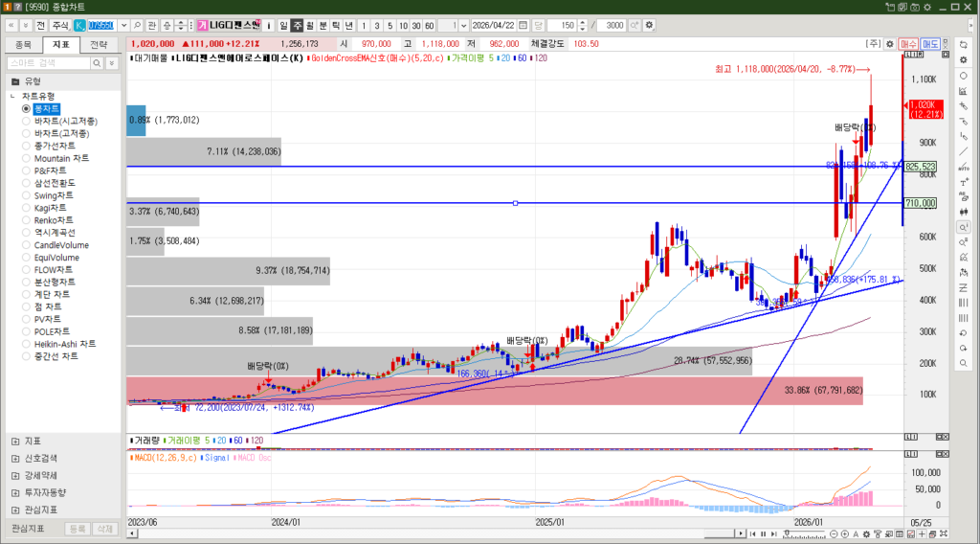Image resolution: width=980 pixels, height=544 pixels.
Task: Click the red 매수 buy button
Action: (908, 44)
